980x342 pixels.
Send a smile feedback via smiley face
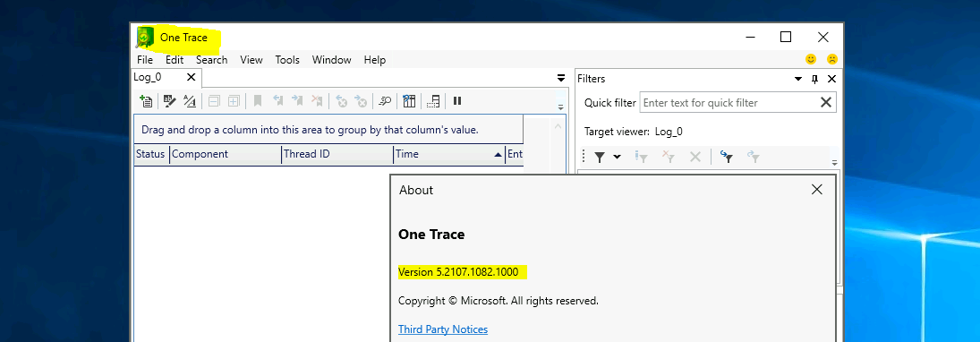click(x=811, y=59)
